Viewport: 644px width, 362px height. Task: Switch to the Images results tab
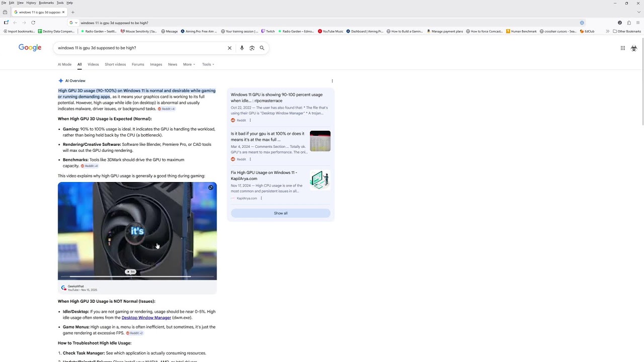point(156,64)
